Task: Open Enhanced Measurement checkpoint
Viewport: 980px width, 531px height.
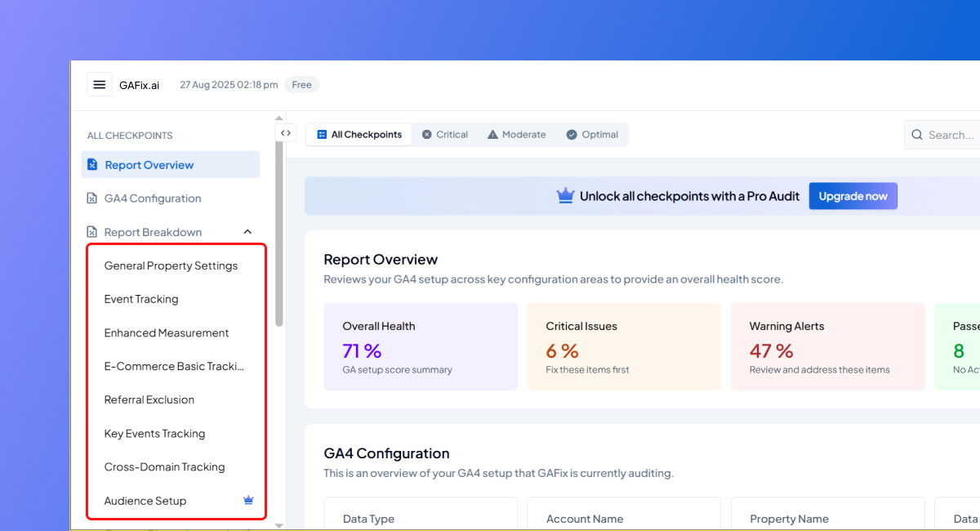Action: tap(167, 333)
